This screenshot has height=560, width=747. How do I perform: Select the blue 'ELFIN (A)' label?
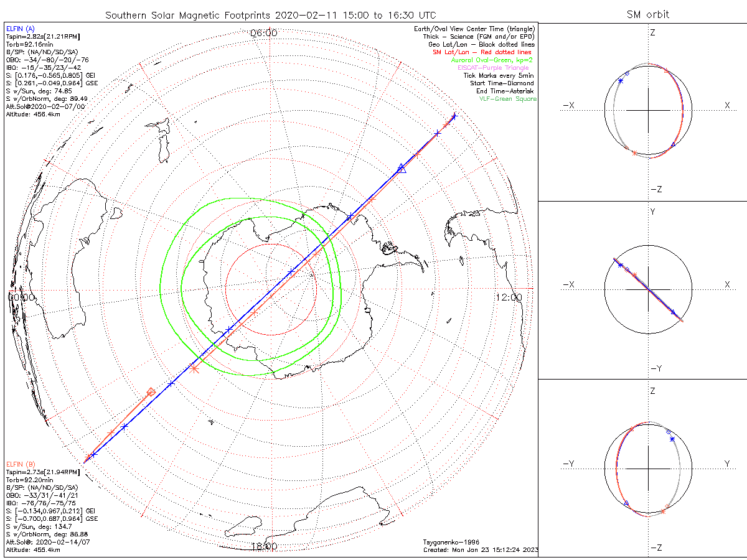tap(19, 29)
